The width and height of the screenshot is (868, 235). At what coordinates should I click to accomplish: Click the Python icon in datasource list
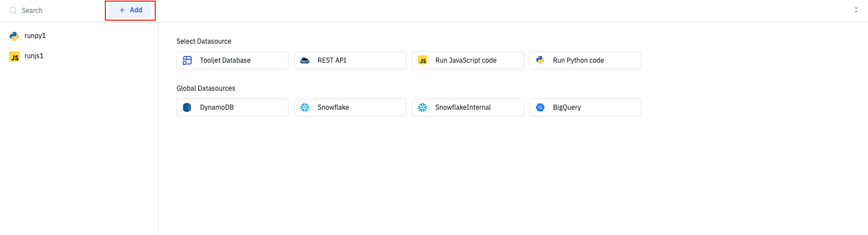[540, 60]
